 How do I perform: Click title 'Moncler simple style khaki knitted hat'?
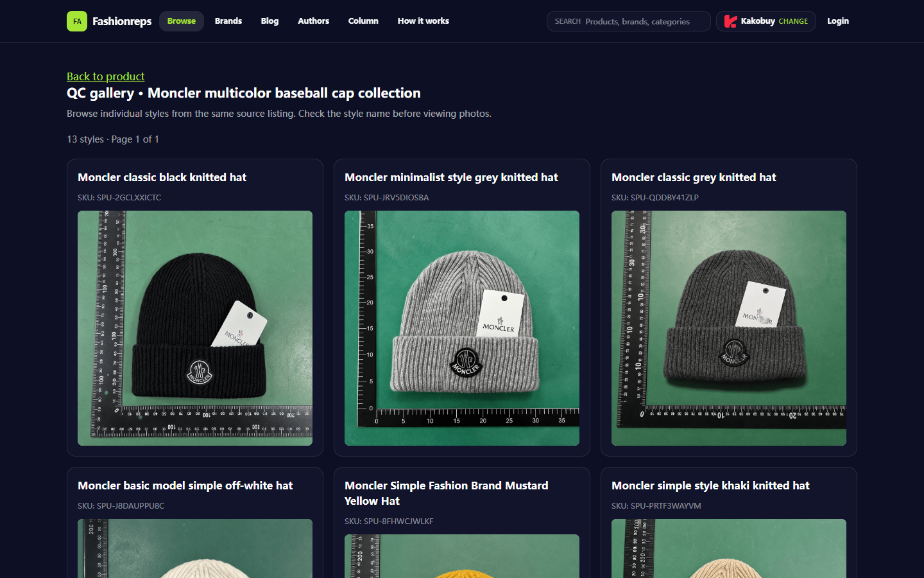(x=710, y=486)
